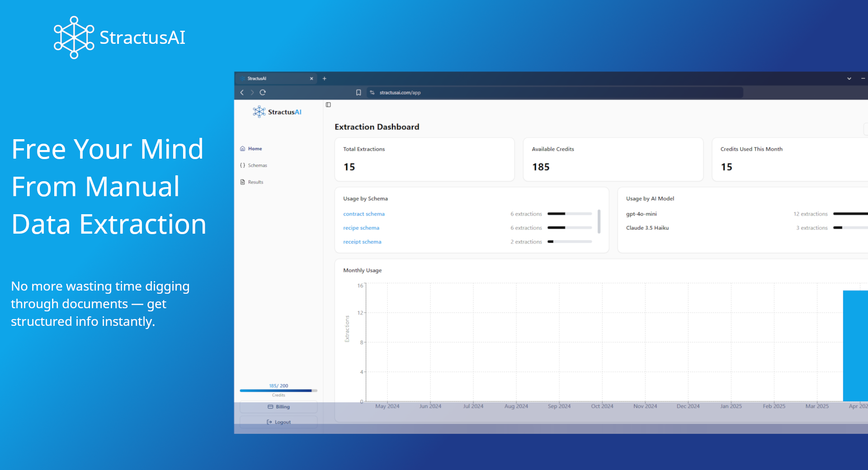
Task: Click the receipt schema usage bar
Action: (x=570, y=242)
